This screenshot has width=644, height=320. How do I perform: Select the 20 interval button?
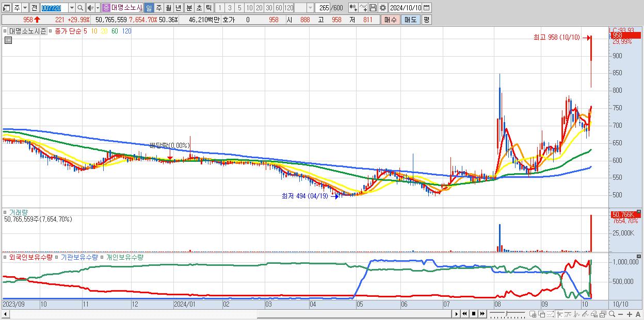(x=259, y=8)
